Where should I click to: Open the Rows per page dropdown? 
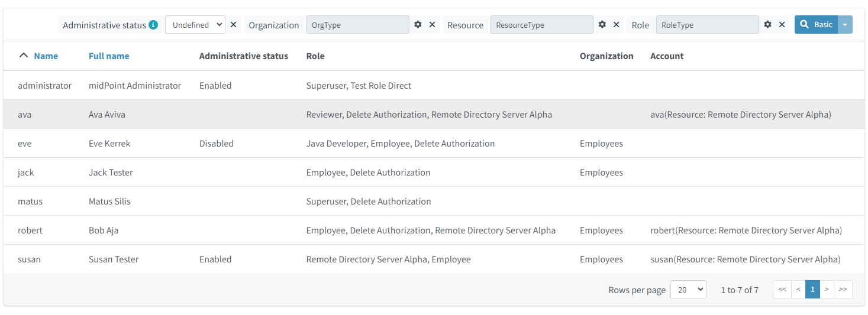click(688, 290)
